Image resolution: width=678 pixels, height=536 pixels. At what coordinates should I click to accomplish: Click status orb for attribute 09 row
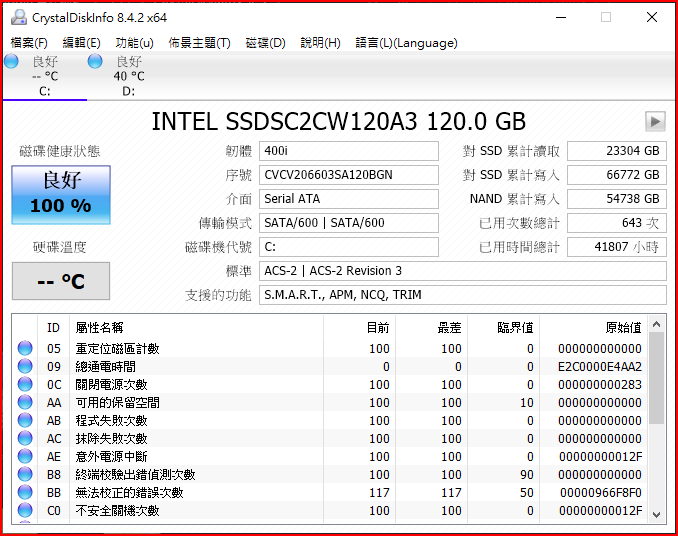(25, 367)
